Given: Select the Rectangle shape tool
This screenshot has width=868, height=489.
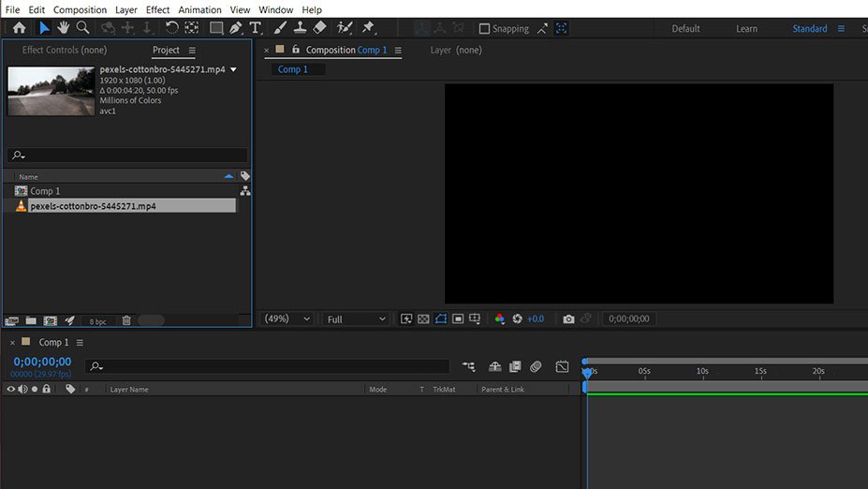Looking at the screenshot, I should coord(216,28).
